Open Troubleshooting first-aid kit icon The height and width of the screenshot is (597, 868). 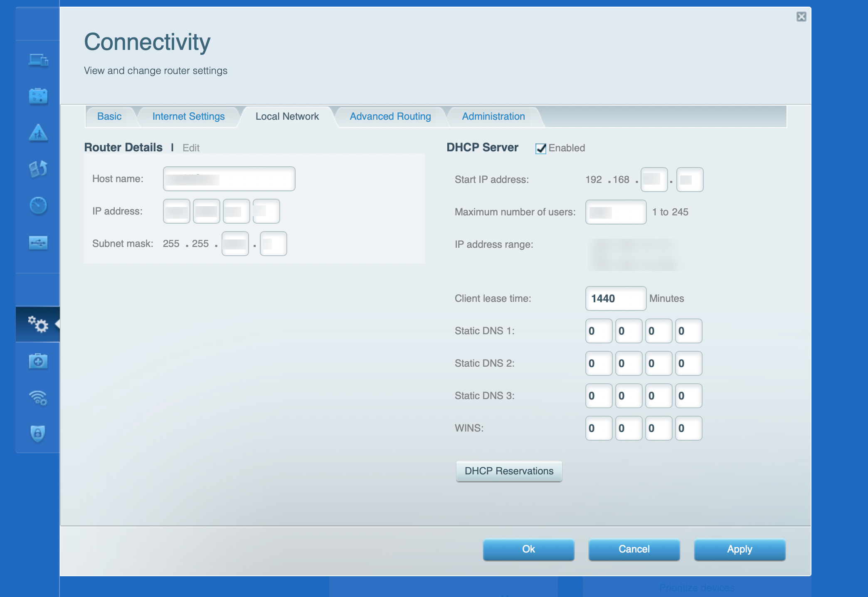coord(38,361)
